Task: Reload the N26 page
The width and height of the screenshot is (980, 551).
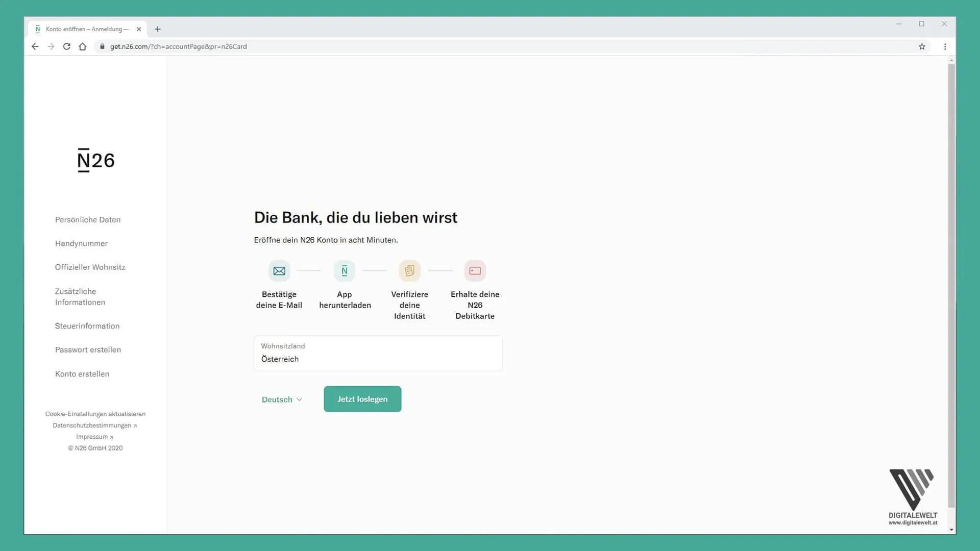Action: pyautogui.click(x=66, y=46)
